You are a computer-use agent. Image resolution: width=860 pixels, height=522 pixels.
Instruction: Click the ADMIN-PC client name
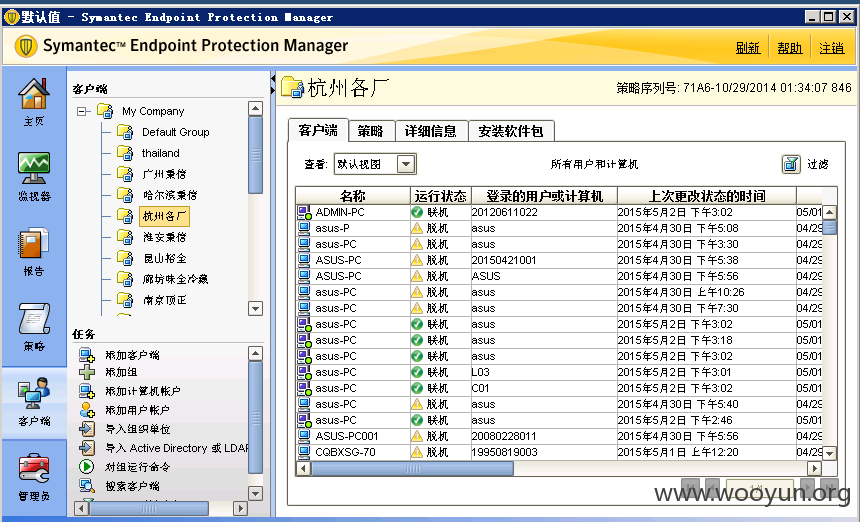340,212
